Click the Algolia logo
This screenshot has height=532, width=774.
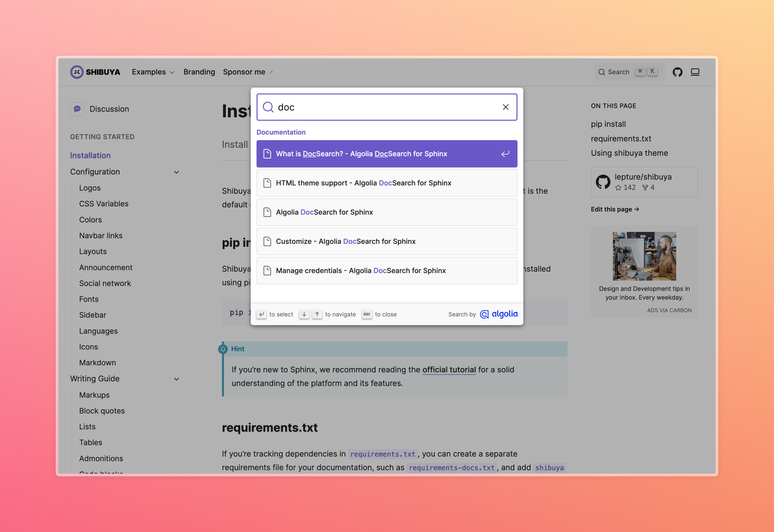click(499, 314)
